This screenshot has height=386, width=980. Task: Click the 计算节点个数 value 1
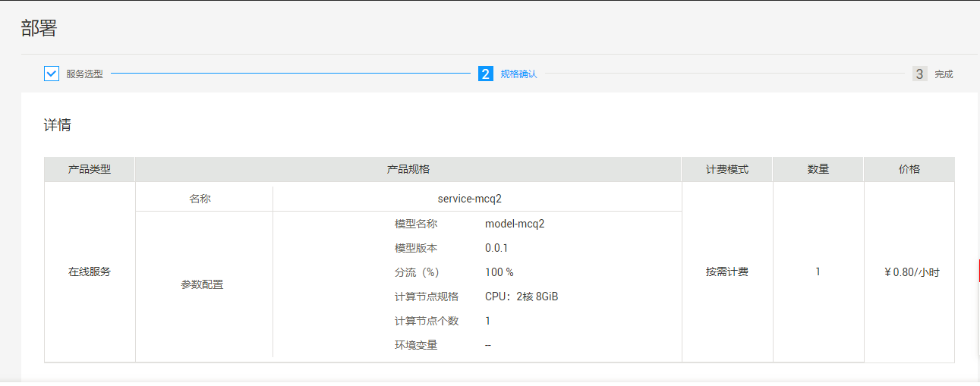point(487,321)
